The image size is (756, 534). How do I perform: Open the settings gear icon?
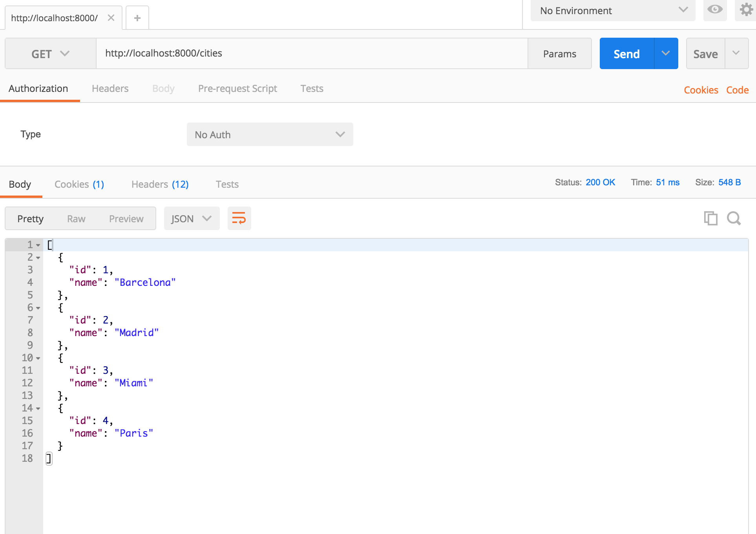click(745, 9)
